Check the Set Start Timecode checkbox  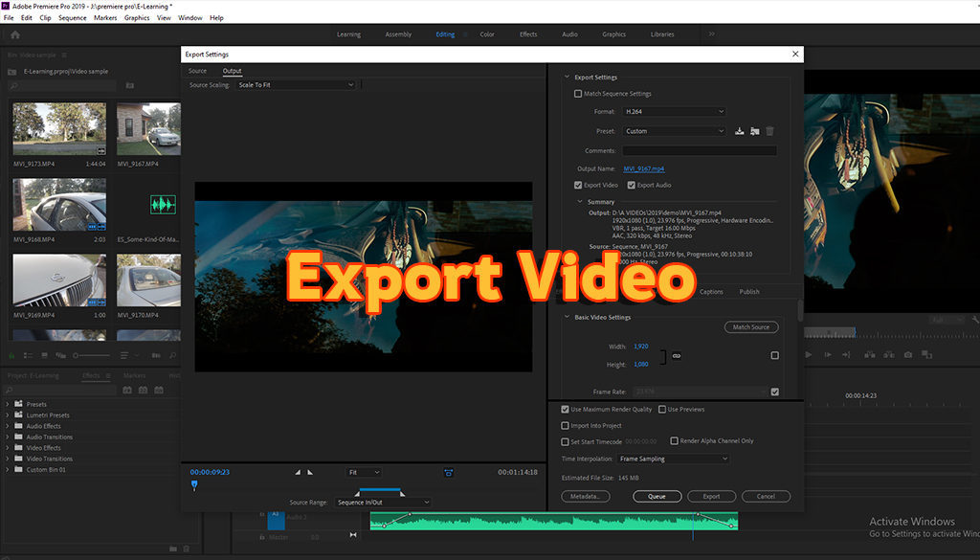click(x=565, y=442)
